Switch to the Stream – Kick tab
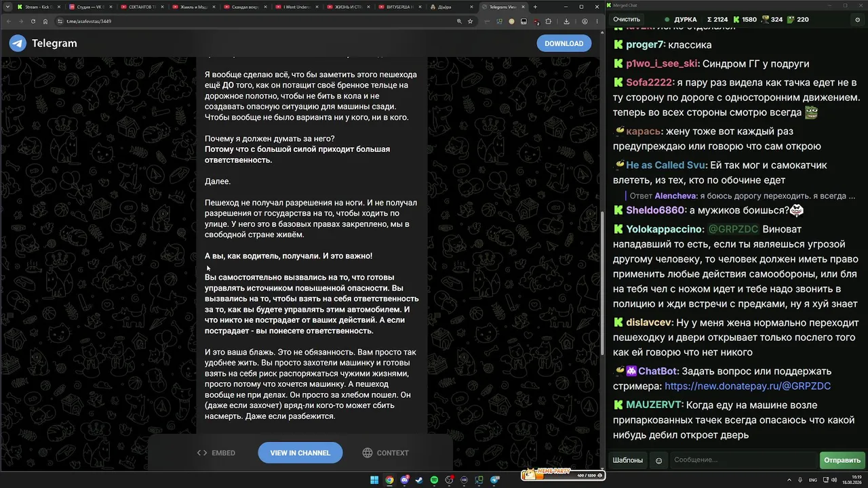 click(39, 7)
